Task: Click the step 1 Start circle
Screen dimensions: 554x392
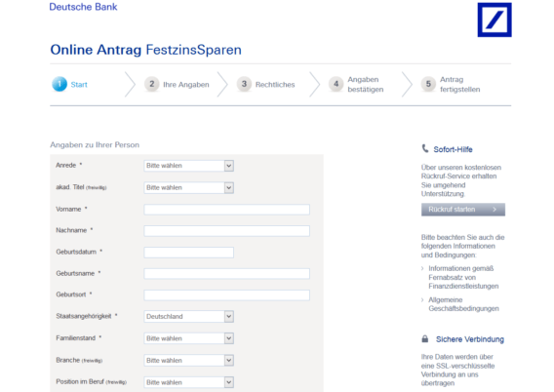Action: 59,84
